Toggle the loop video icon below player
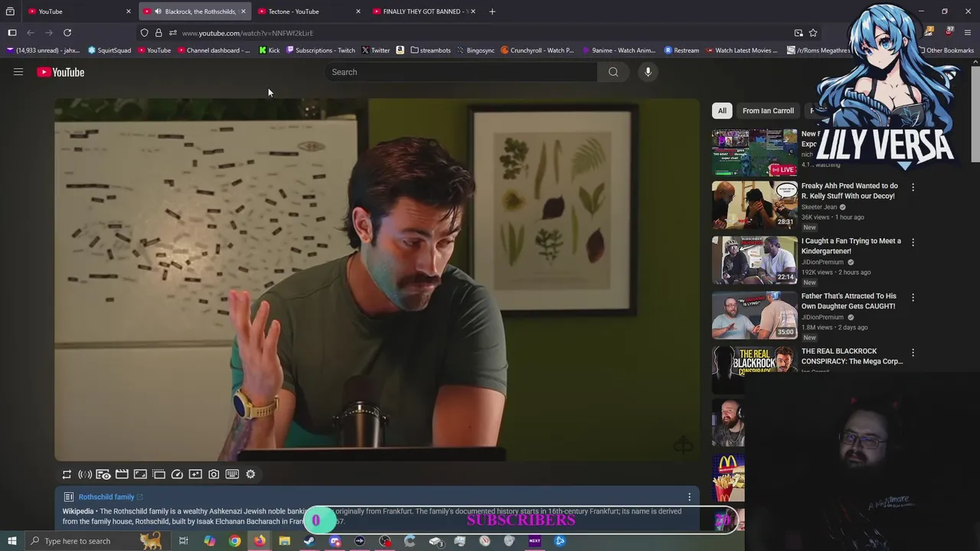 click(x=67, y=474)
